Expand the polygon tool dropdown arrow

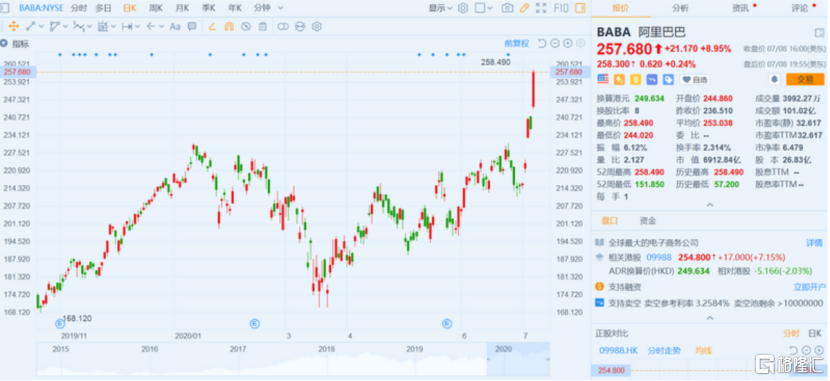click(65, 26)
